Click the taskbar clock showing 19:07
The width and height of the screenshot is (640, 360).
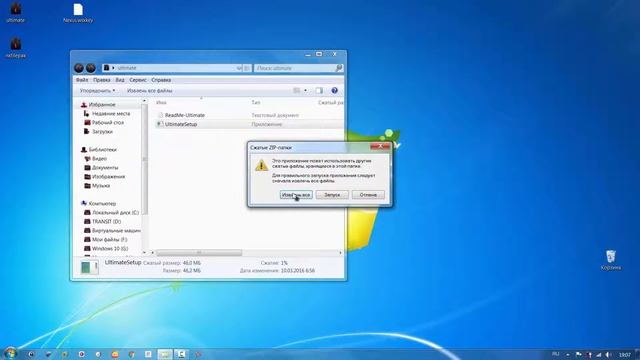(x=624, y=355)
